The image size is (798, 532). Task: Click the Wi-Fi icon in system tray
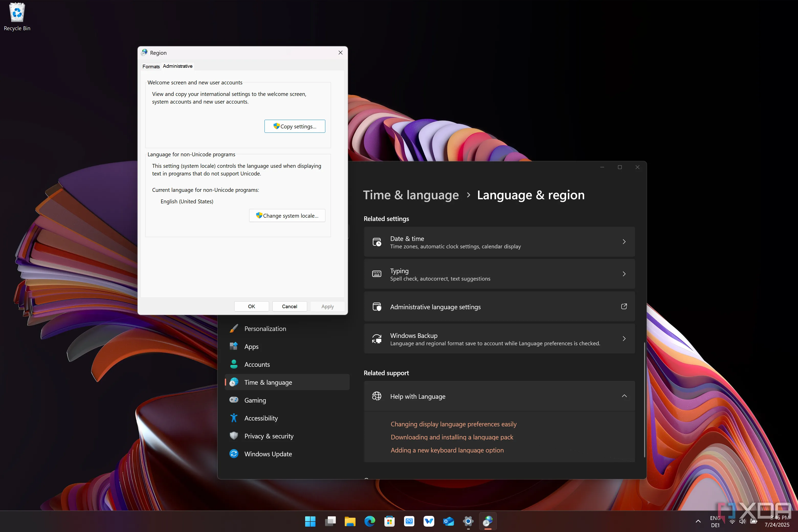coord(732,522)
